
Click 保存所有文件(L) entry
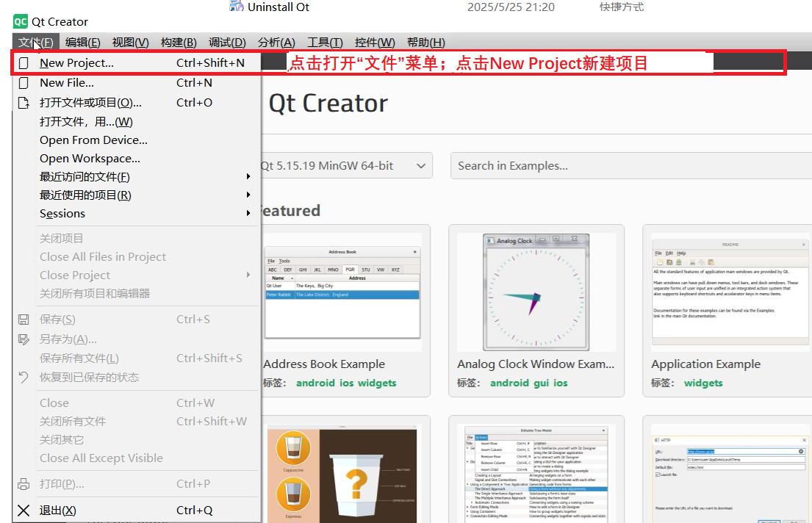[x=137, y=358]
